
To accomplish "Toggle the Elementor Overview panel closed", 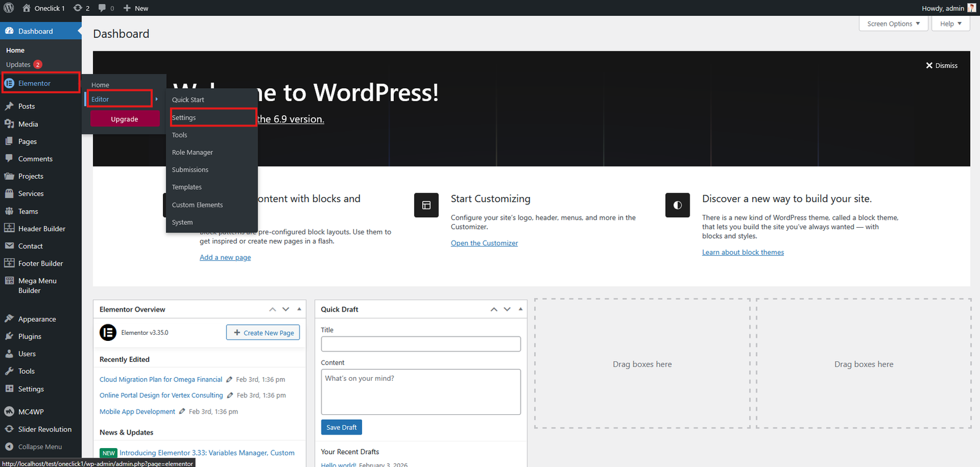I will (x=299, y=309).
